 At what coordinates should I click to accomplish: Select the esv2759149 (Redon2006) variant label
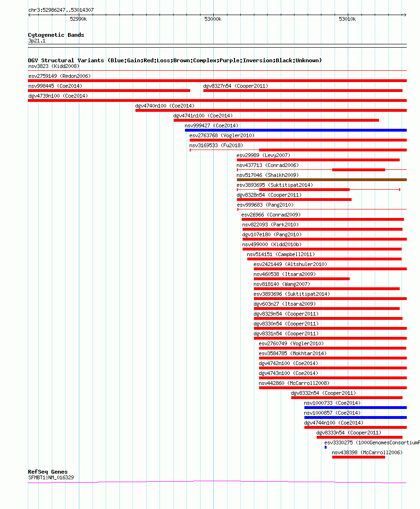pos(59,76)
